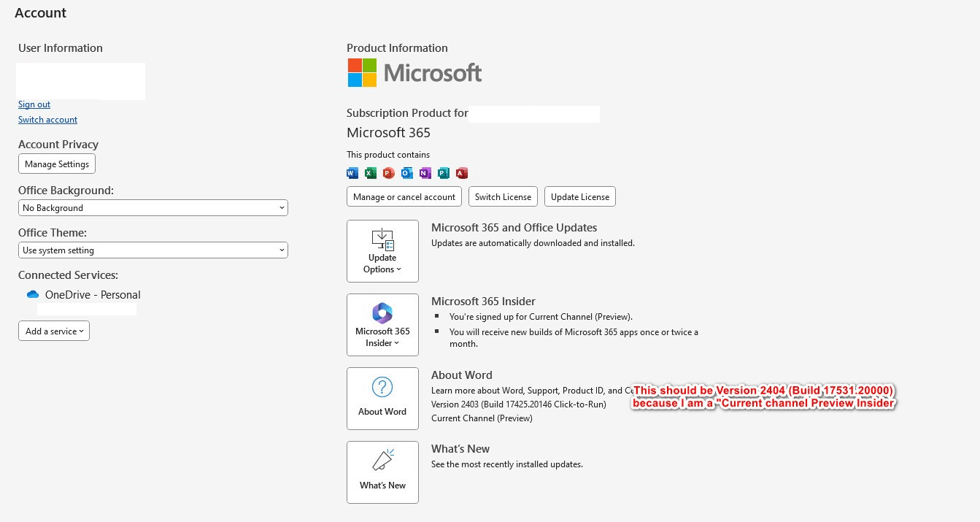Viewport: 980px width, 522px height.
Task: Click the Microsoft 365 product name
Action: tap(388, 133)
